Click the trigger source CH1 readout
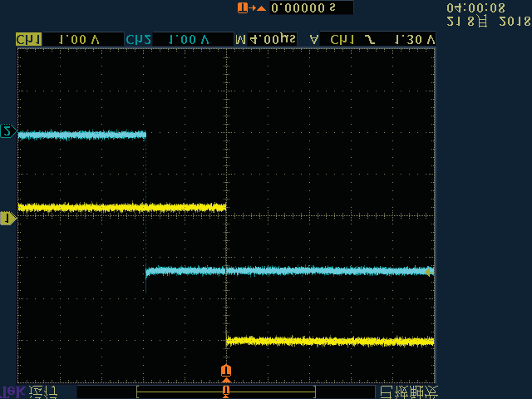The height and width of the screenshot is (399, 532). (341, 39)
